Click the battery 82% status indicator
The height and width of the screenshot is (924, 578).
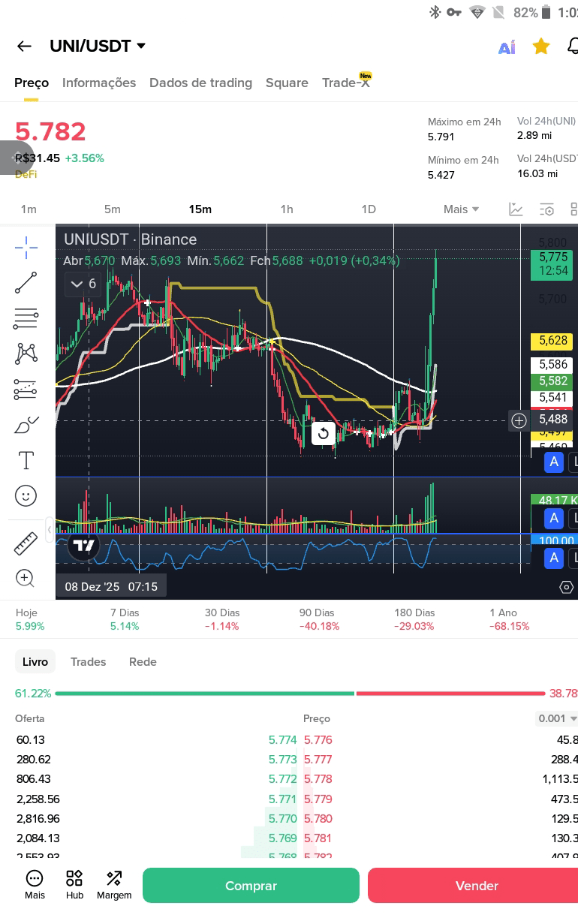tap(532, 12)
